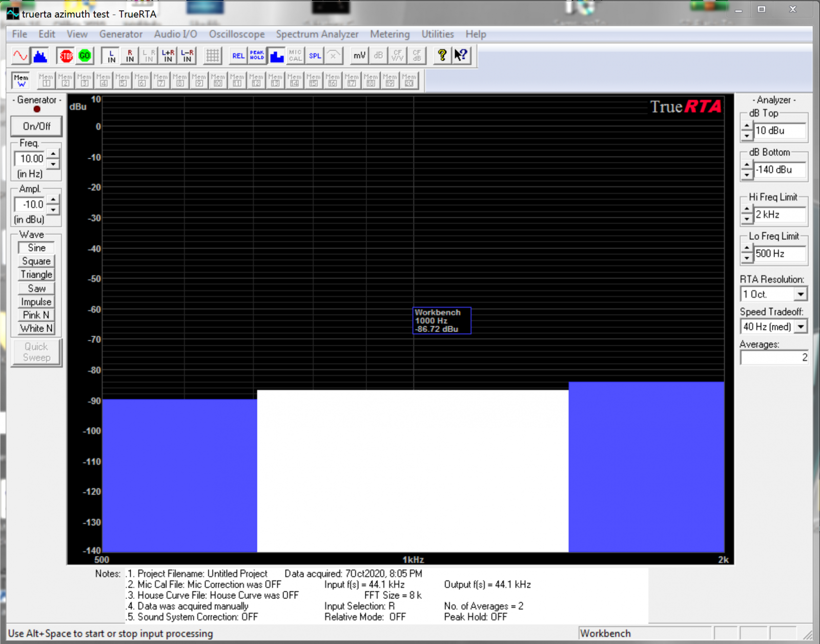This screenshot has width=820, height=644.
Task: Open the Spectrum Analyzer menu
Action: click(x=317, y=34)
